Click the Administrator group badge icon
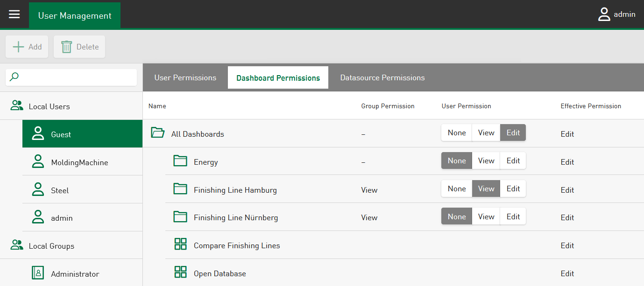 pos(38,272)
